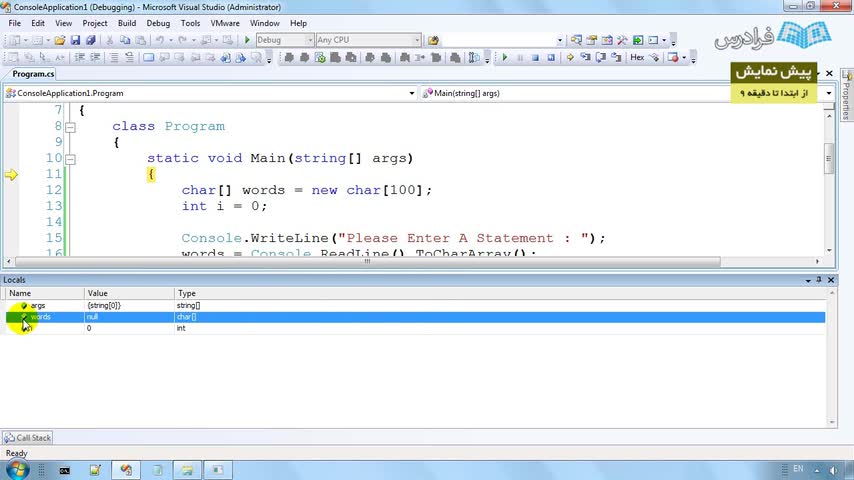The width and height of the screenshot is (854, 480).
Task: Click the Decrease Indent icon
Action: tap(80, 57)
